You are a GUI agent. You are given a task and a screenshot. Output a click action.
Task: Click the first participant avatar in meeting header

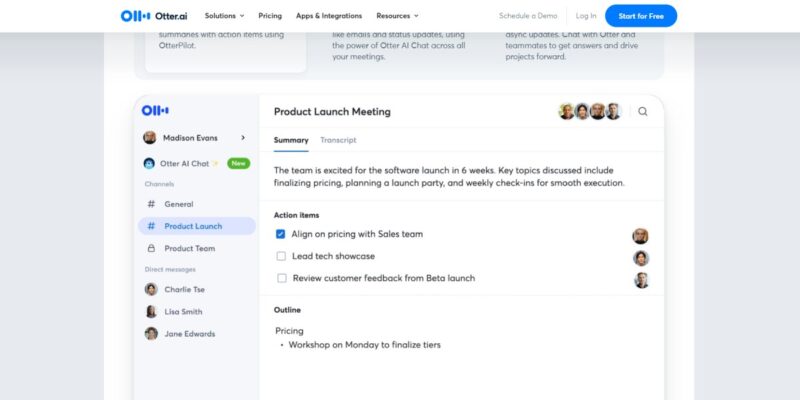[x=566, y=111]
